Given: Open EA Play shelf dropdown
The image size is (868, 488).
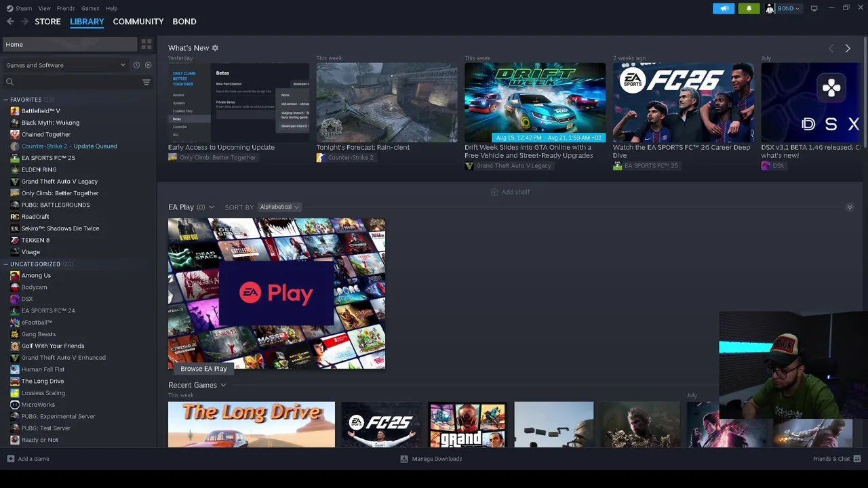Looking at the screenshot, I should coord(212,207).
